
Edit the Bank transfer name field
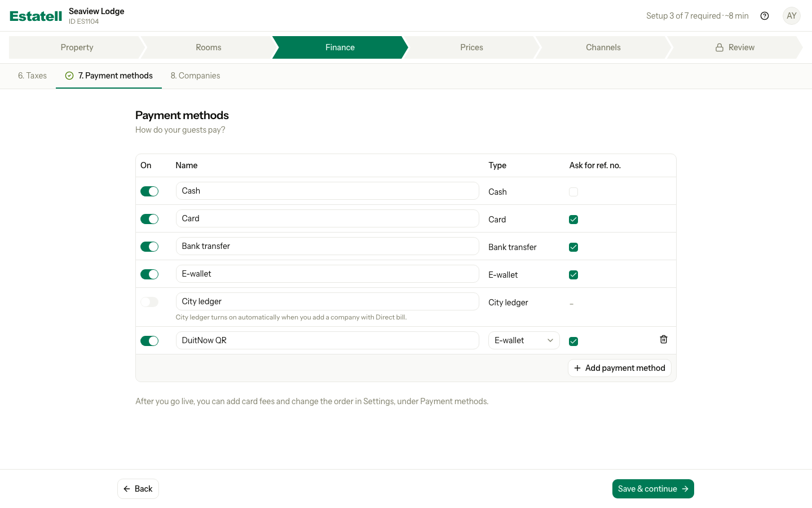[328, 246]
